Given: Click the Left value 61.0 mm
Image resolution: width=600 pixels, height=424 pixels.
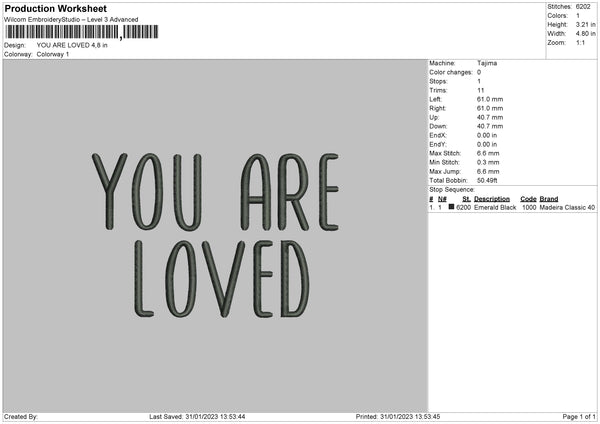Looking at the screenshot, I should pyautogui.click(x=490, y=99).
